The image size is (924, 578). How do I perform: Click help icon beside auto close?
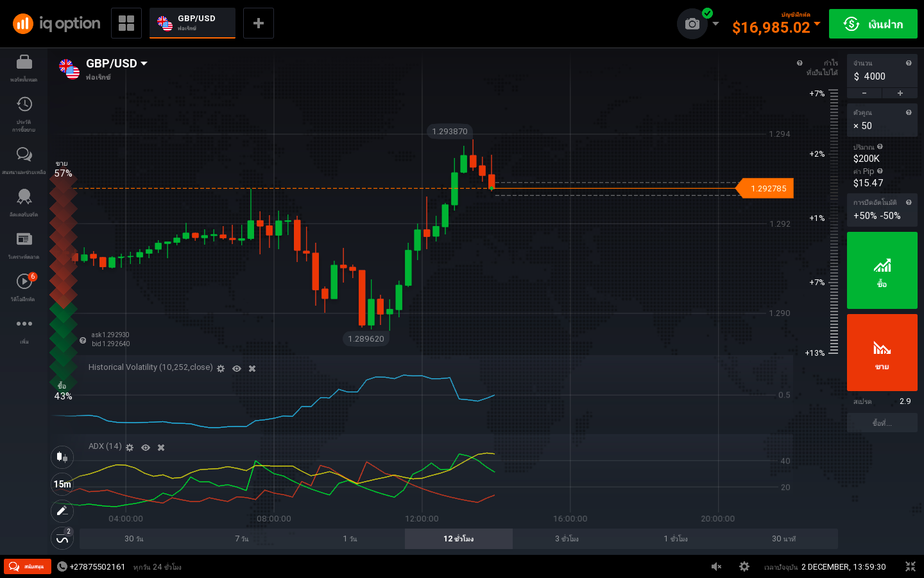click(909, 202)
